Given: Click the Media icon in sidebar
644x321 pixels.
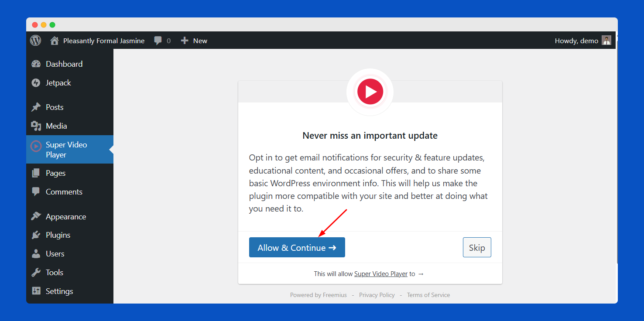Looking at the screenshot, I should (36, 126).
